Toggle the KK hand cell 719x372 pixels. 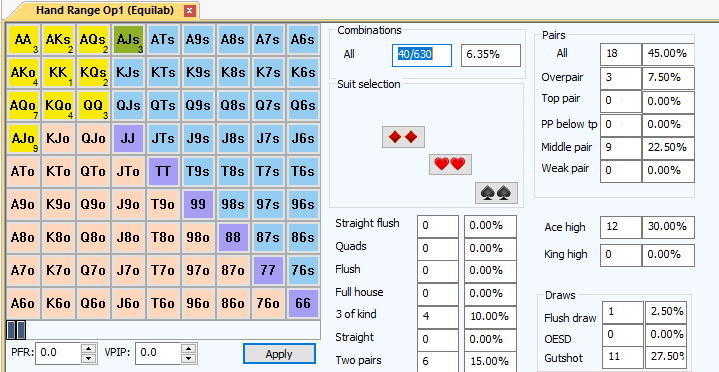58,72
